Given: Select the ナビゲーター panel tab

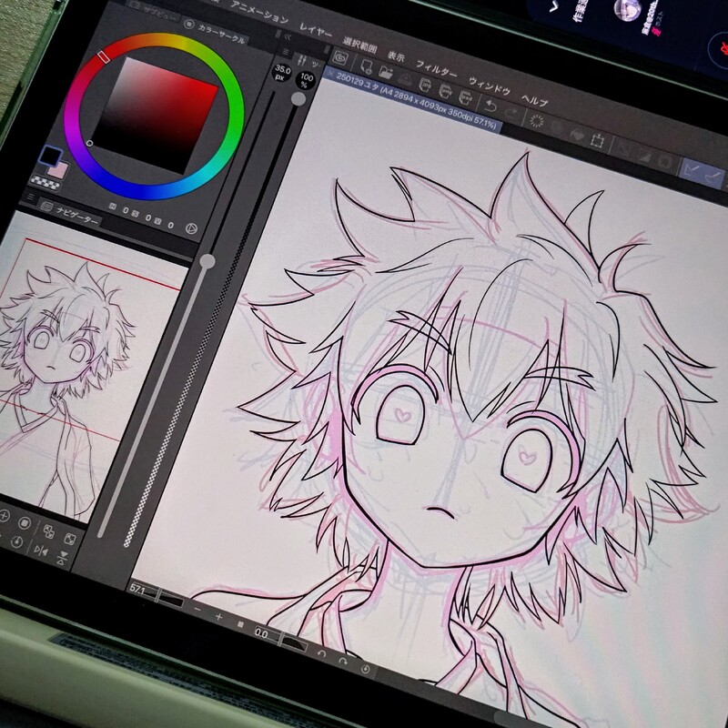Looking at the screenshot, I should (70, 214).
